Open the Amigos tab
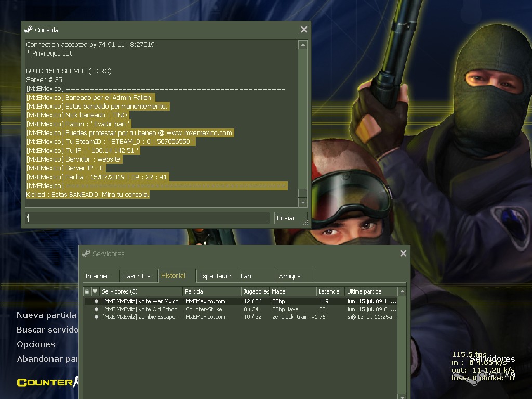The image size is (532, 399). [294, 276]
